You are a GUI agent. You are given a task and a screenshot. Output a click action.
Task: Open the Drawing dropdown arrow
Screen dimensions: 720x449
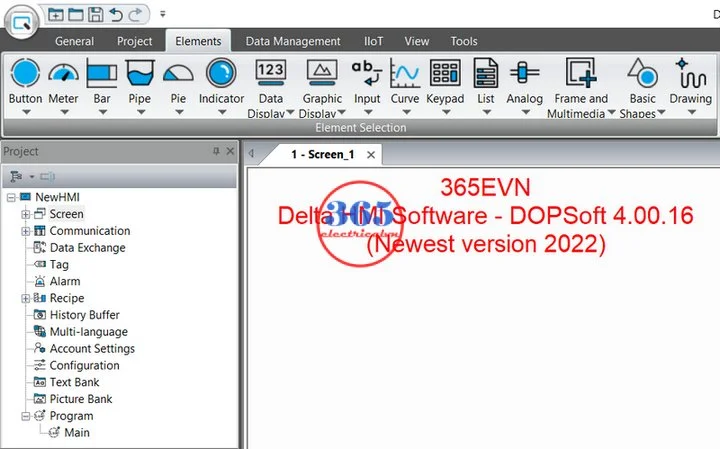point(692,112)
